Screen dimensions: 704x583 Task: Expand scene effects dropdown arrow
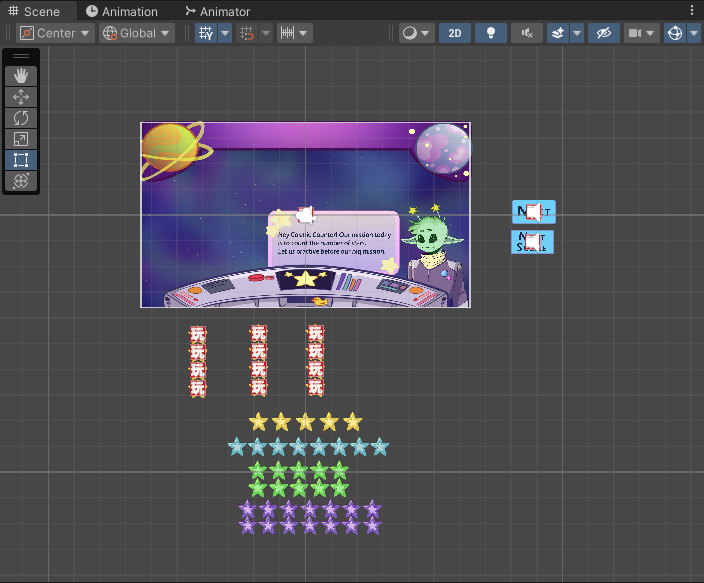click(x=577, y=33)
